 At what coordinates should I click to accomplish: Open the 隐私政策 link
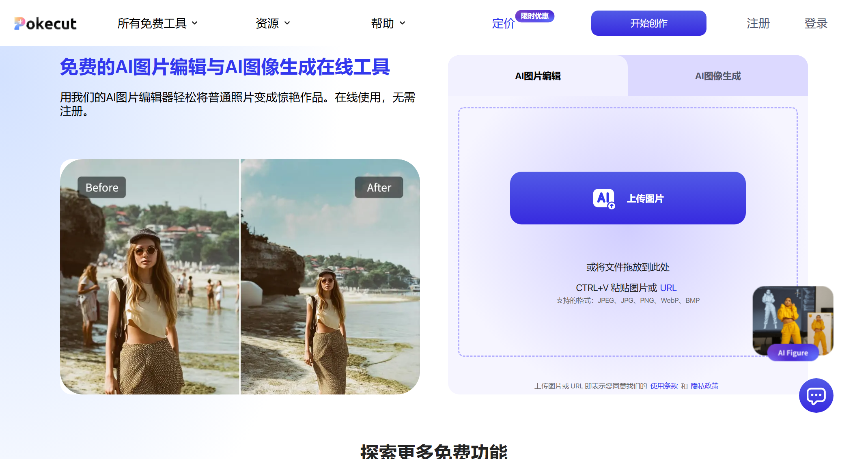coord(704,386)
